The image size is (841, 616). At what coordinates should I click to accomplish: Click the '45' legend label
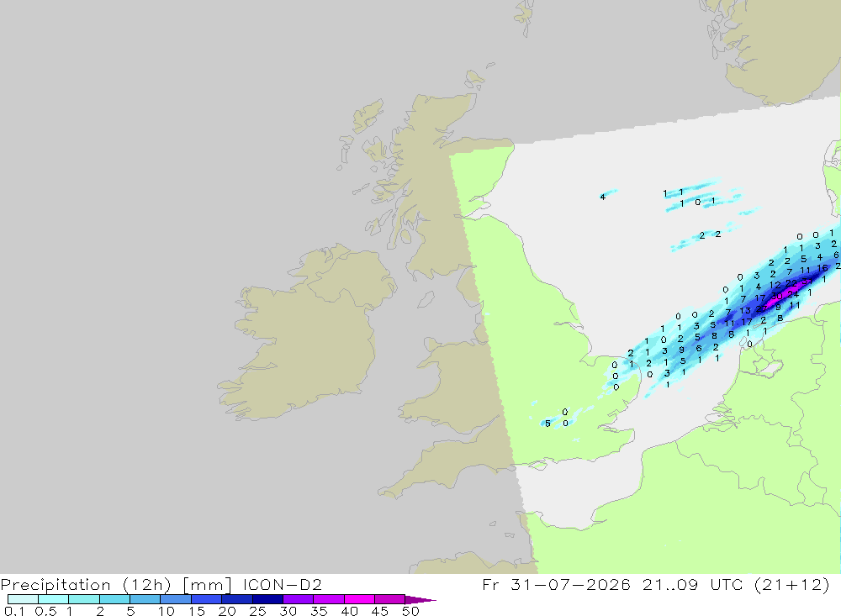pyautogui.click(x=380, y=611)
